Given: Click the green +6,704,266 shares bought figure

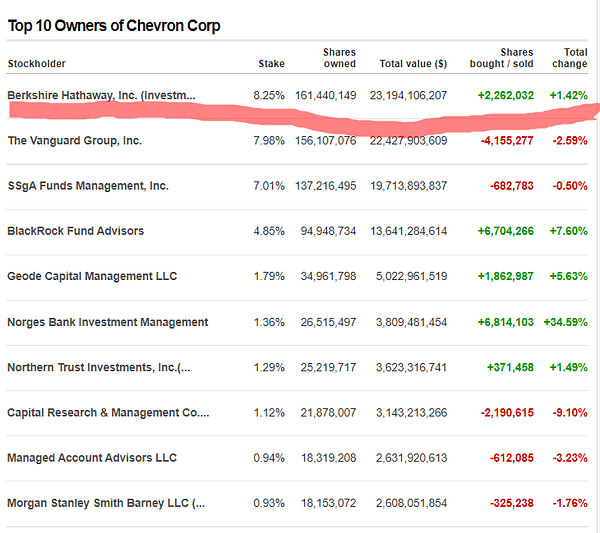Looking at the screenshot, I should click(x=505, y=231).
